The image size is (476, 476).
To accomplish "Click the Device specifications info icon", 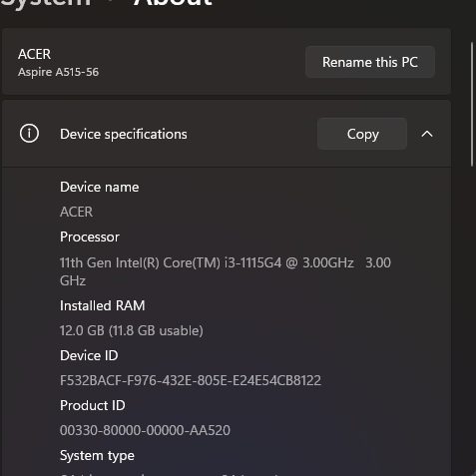I will [29, 134].
